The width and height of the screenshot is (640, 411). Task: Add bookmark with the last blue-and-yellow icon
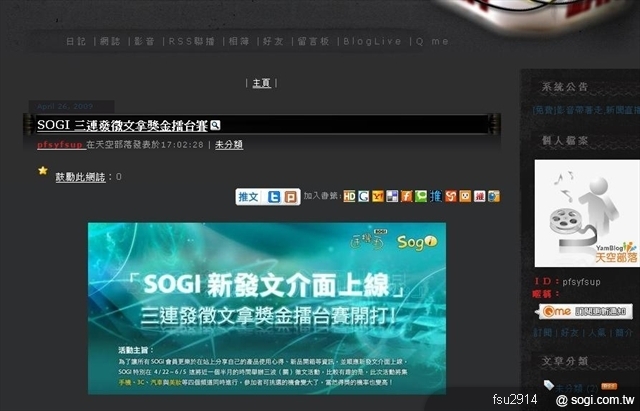494,196
